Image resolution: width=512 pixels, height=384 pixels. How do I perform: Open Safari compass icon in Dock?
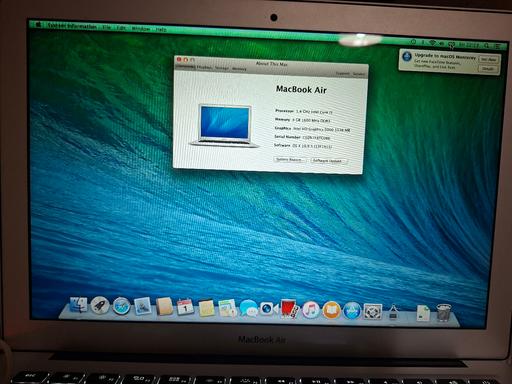[x=121, y=306]
